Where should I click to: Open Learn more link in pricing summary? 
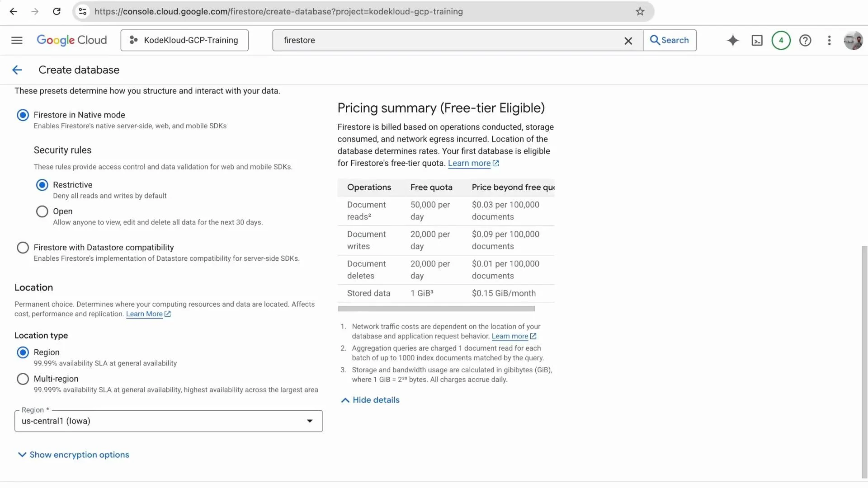tap(473, 164)
